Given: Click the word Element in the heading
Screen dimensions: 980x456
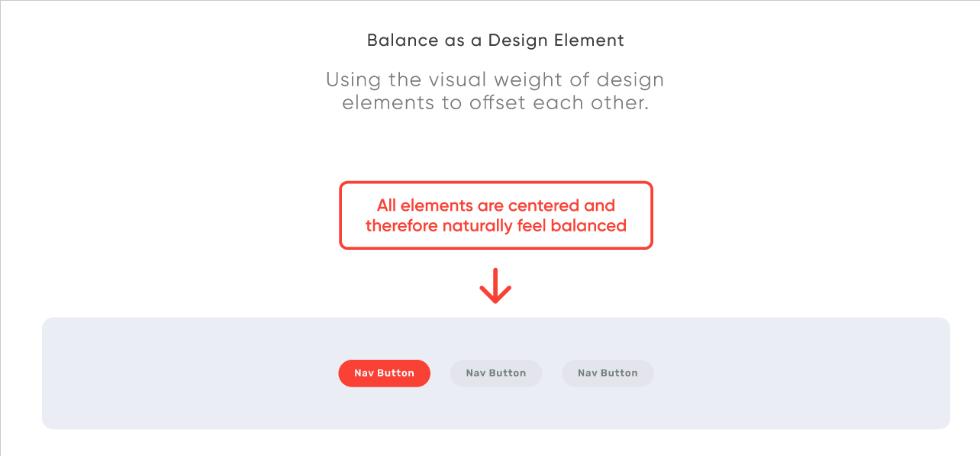Looking at the screenshot, I should pyautogui.click(x=588, y=40).
